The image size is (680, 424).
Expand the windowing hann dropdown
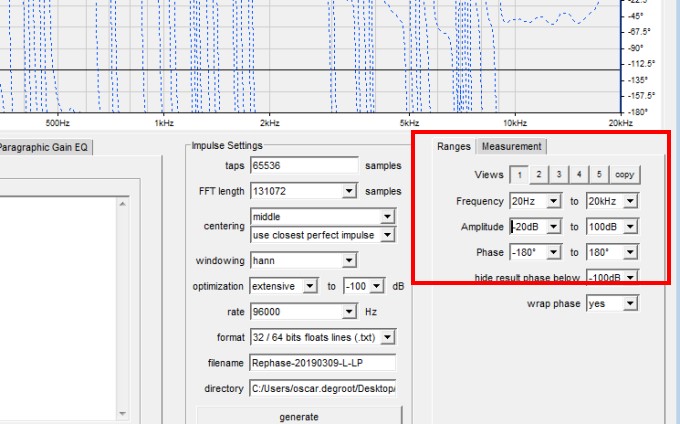point(349,261)
